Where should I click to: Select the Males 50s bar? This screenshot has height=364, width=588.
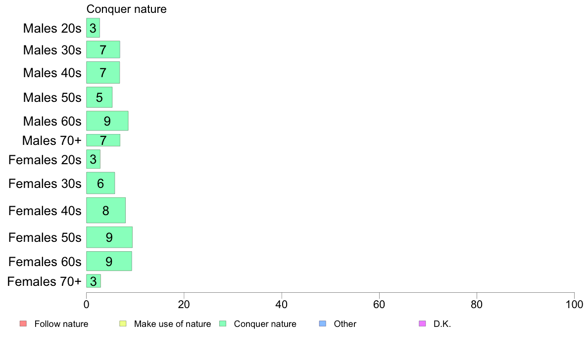coord(99,97)
